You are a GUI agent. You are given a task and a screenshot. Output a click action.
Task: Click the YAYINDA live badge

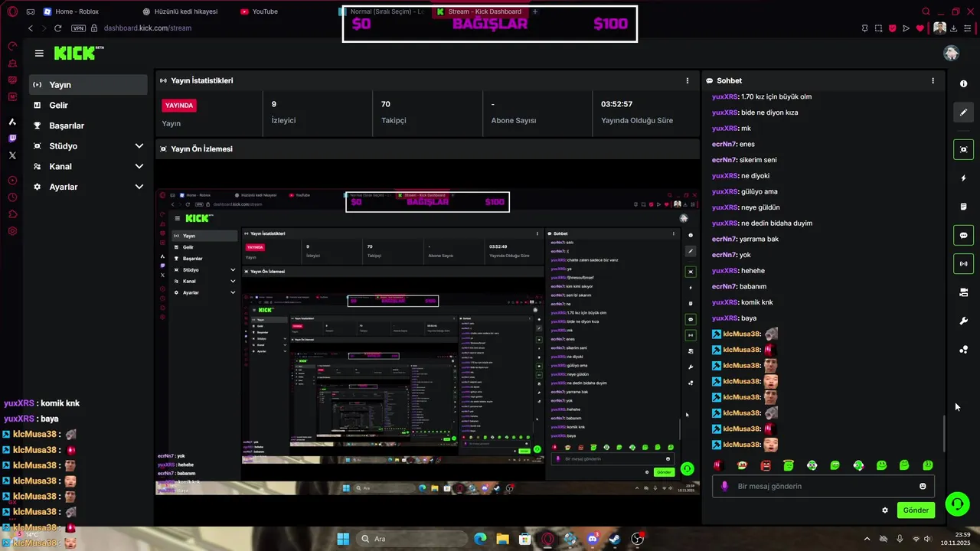click(x=179, y=105)
